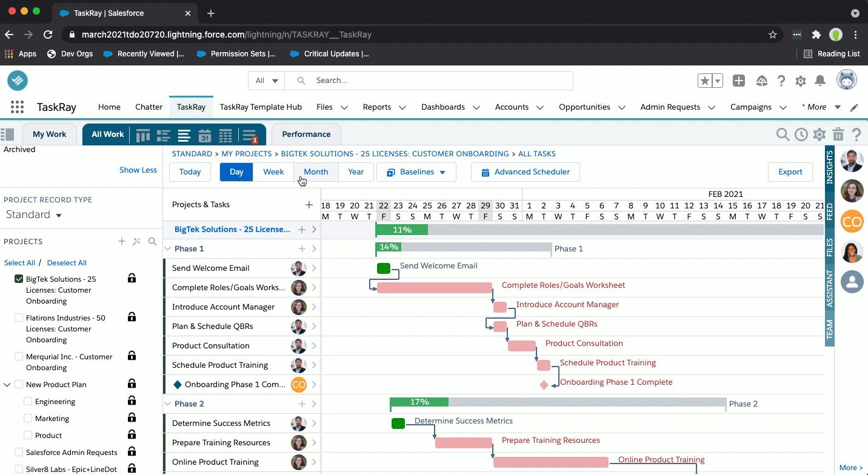Open the Salesforce App Launcher grid

pos(17,107)
